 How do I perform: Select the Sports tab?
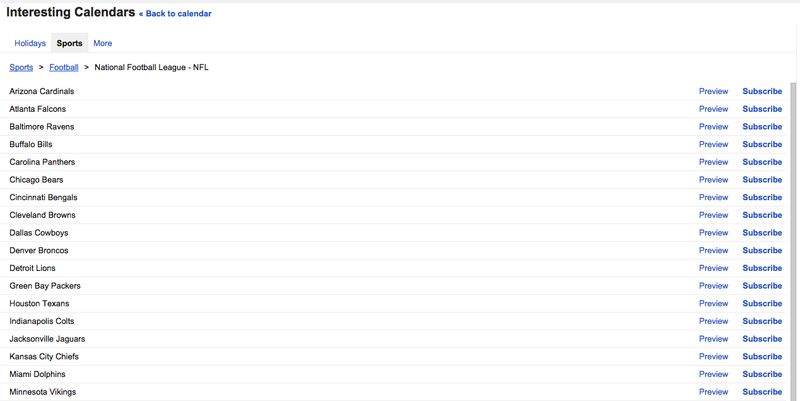click(x=69, y=43)
